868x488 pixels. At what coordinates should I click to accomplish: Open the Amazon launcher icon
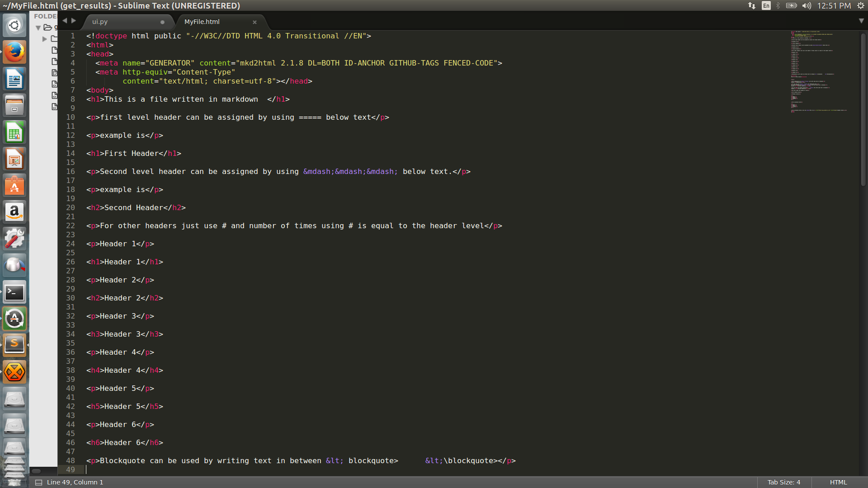click(x=14, y=212)
